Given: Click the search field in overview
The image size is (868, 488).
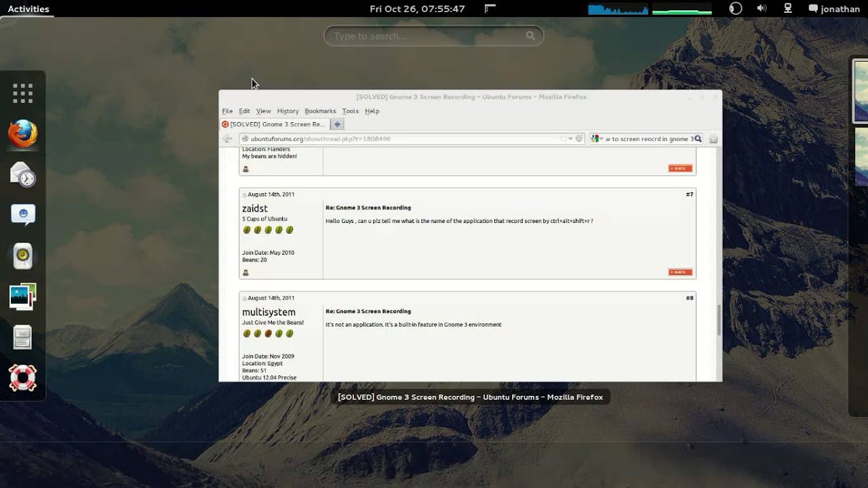Looking at the screenshot, I should [434, 36].
